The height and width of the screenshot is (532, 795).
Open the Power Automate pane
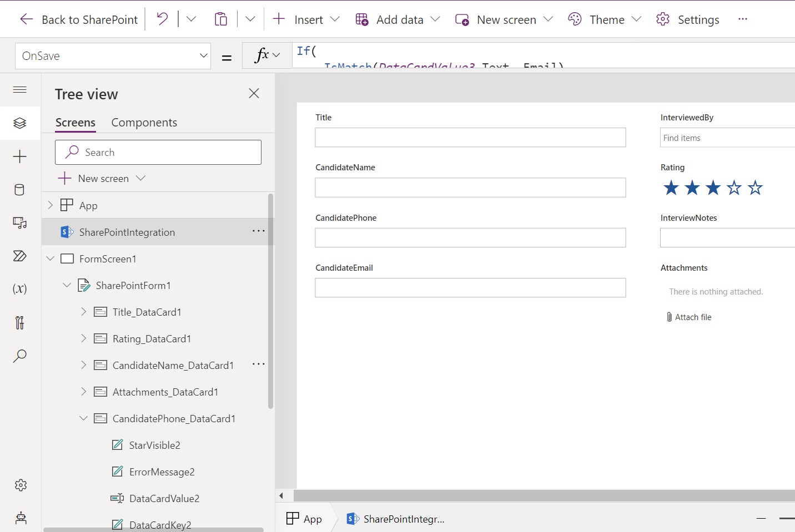point(19,256)
